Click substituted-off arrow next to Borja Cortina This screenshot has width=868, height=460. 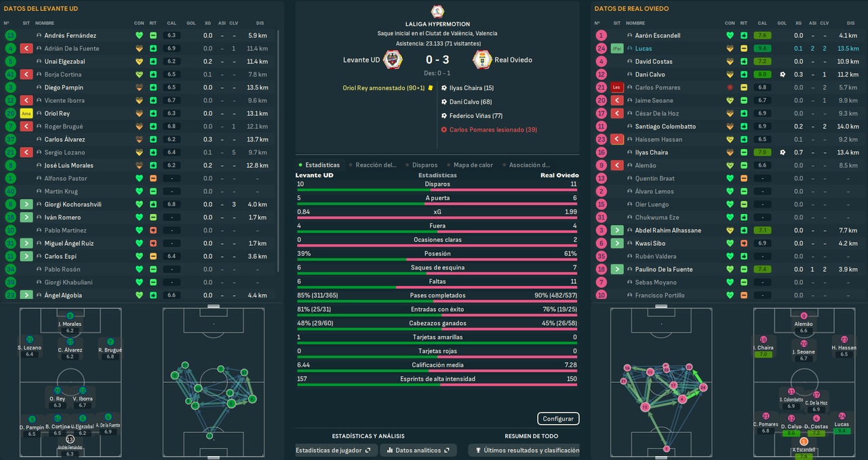pyautogui.click(x=26, y=75)
